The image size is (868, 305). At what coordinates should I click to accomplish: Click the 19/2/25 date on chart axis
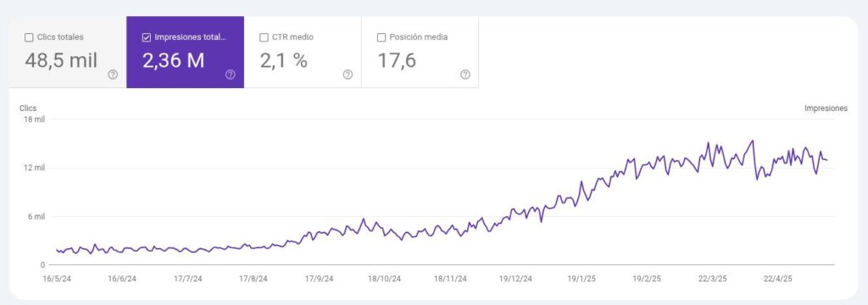point(647,279)
